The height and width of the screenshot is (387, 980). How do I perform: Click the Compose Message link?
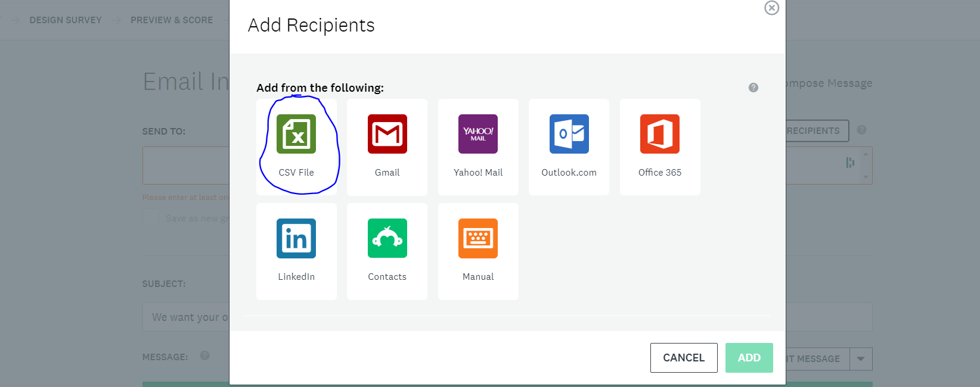(x=829, y=83)
